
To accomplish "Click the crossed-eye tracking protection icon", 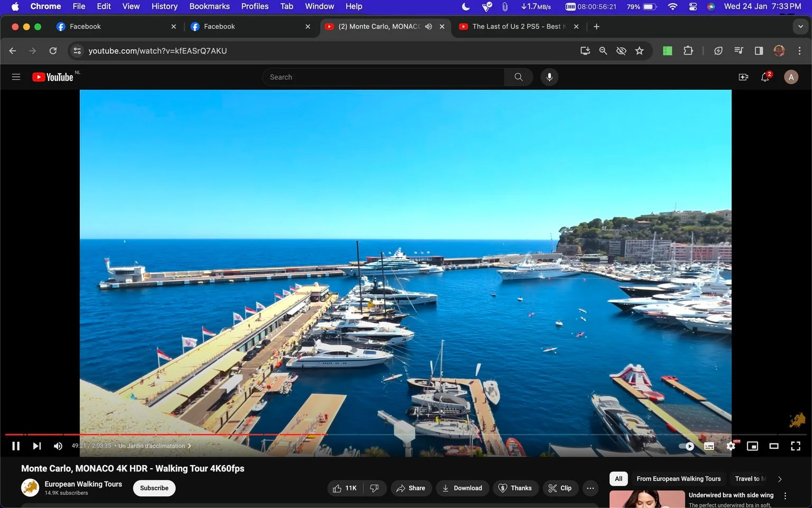I will coord(621,51).
